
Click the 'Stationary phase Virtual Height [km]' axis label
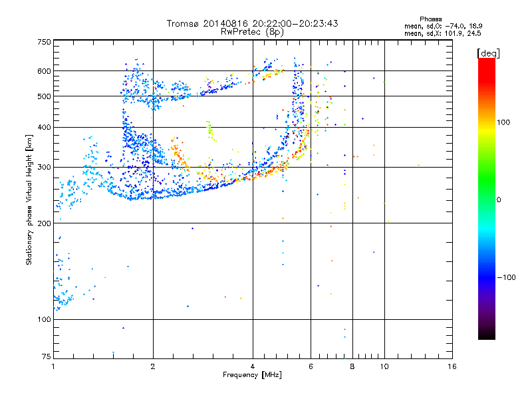(29, 199)
